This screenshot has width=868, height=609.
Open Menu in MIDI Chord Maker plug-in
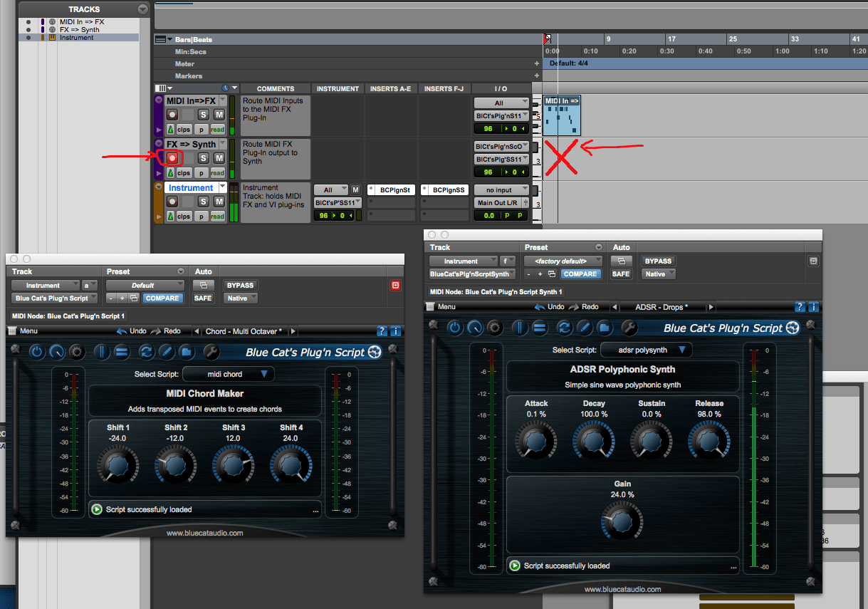click(23, 331)
